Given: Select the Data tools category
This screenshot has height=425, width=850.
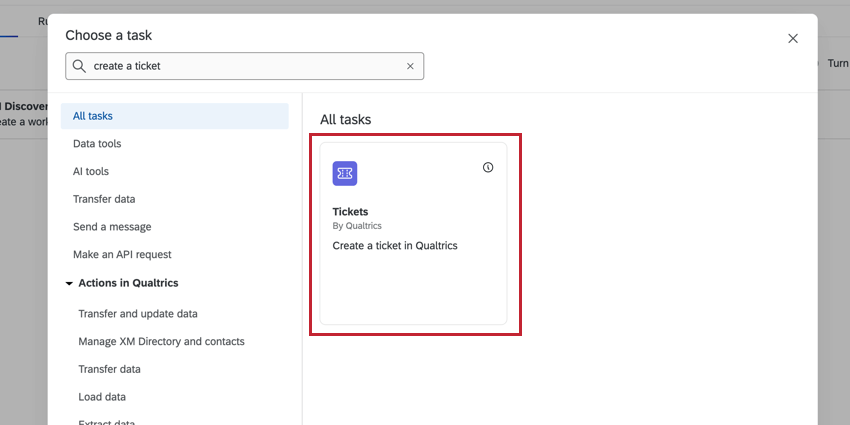Looking at the screenshot, I should 97,144.
